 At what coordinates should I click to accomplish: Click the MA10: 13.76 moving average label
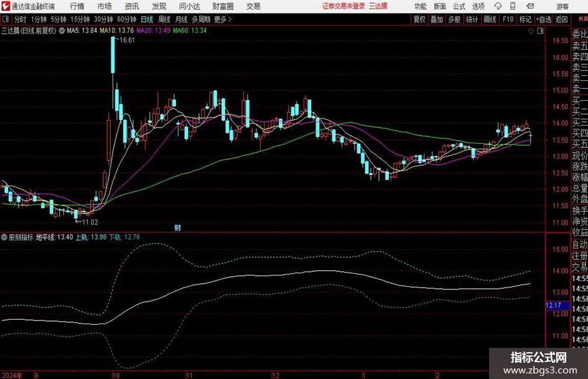[x=116, y=30]
